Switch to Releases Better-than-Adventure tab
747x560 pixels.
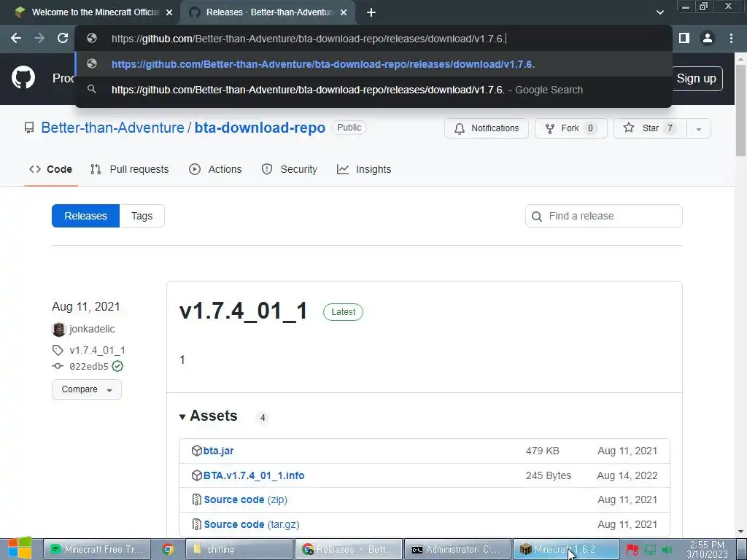(267, 12)
